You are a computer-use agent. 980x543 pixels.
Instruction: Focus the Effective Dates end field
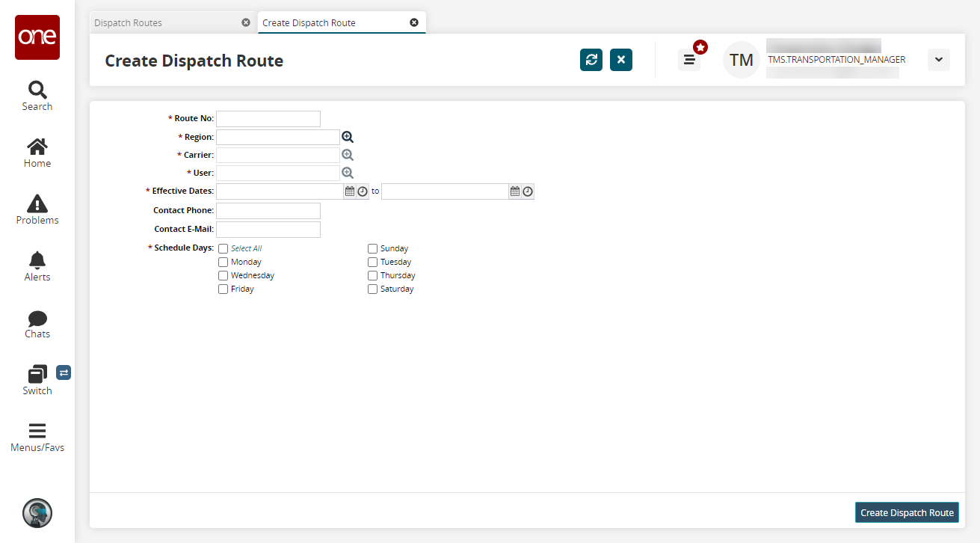pos(445,191)
